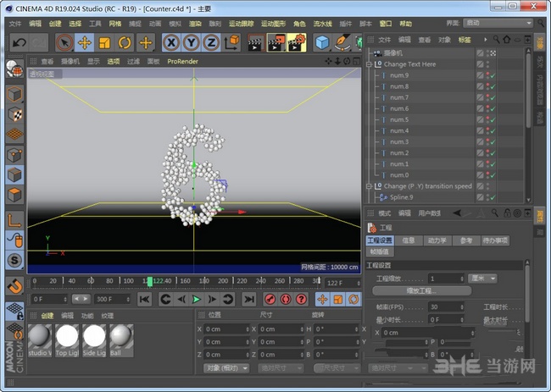Click the Undo arrow icon
551x392 pixels.
[x=19, y=43]
